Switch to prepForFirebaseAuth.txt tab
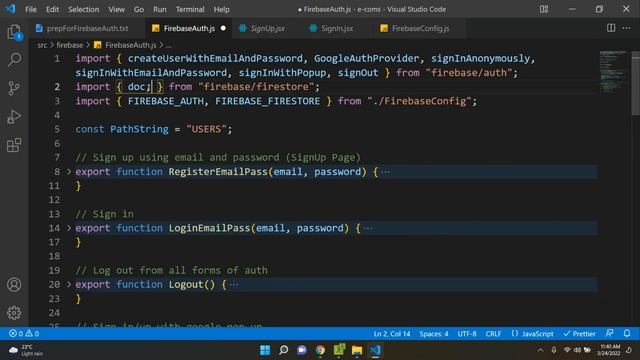Screen dimensions: 640x360 pos(87,28)
